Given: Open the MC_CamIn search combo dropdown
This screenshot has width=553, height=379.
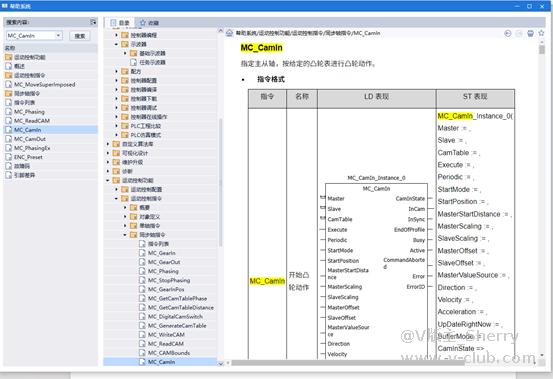Looking at the screenshot, I should point(58,35).
